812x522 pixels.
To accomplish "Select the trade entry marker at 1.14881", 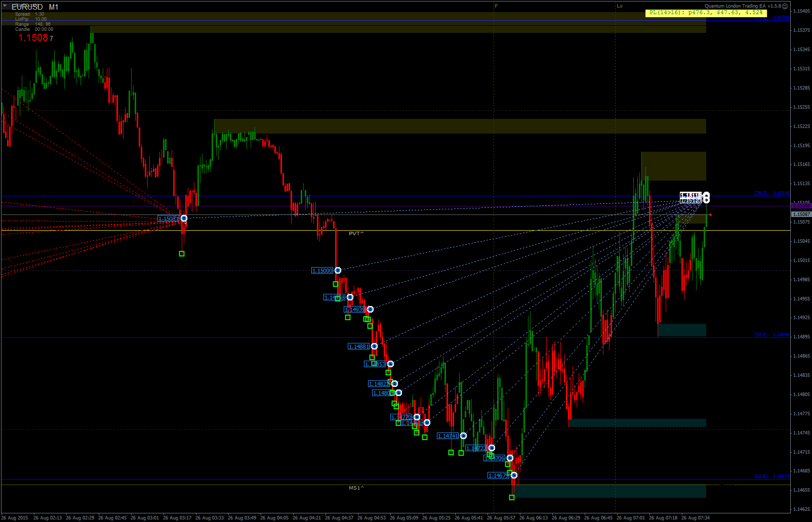I will pyautogui.click(x=374, y=346).
